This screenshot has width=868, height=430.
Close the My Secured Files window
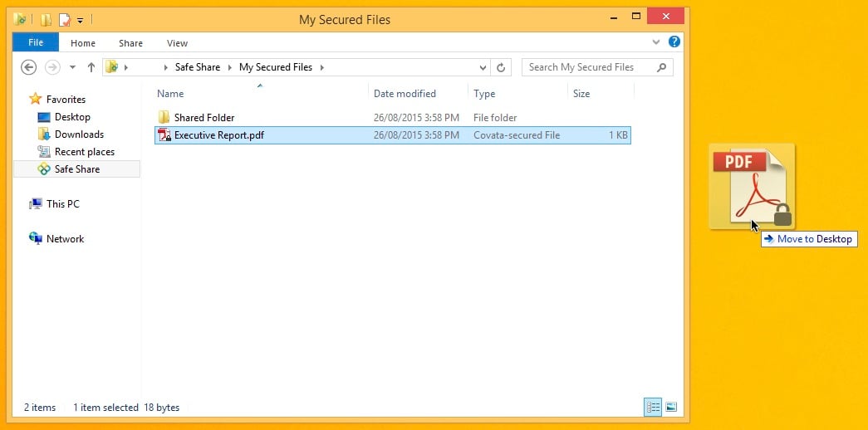[665, 16]
